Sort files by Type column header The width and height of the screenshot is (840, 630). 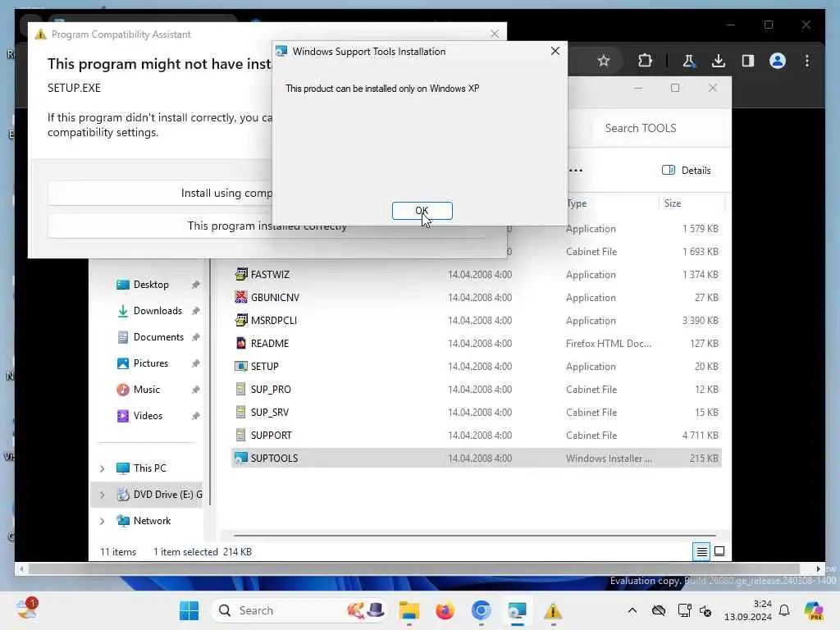(577, 203)
